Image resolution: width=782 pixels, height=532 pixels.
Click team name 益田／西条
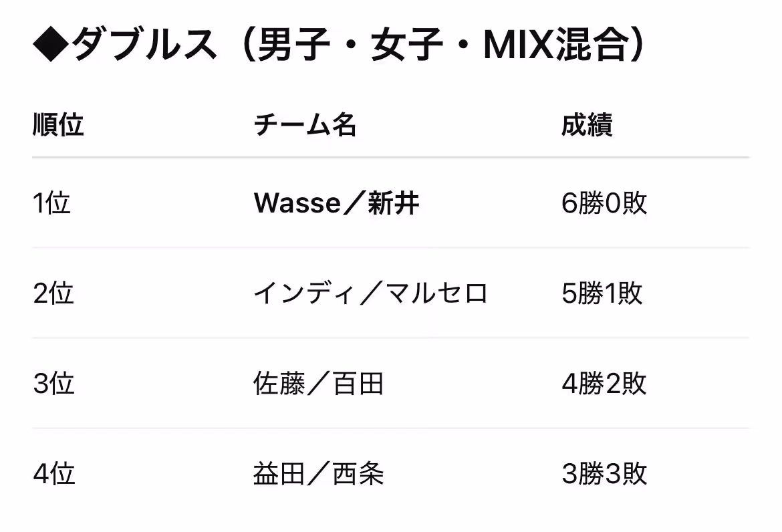click(x=319, y=474)
